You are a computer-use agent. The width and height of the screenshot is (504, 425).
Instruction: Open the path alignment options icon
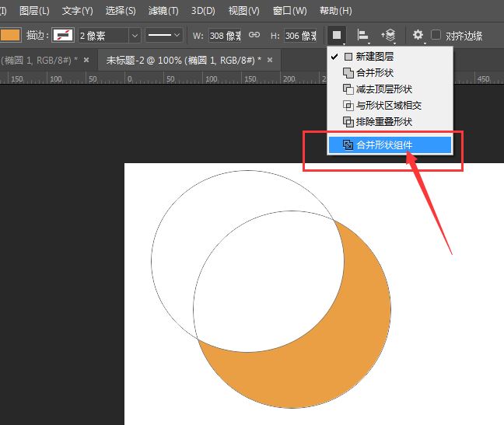363,35
